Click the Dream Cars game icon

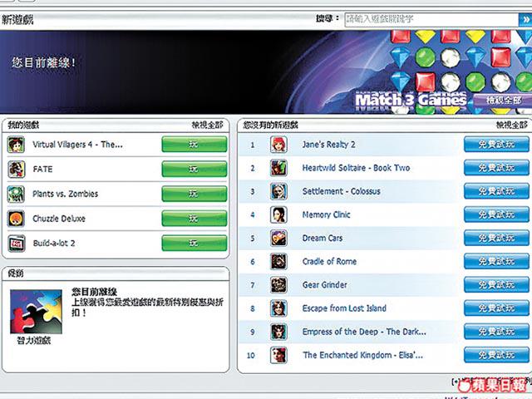pos(278,239)
